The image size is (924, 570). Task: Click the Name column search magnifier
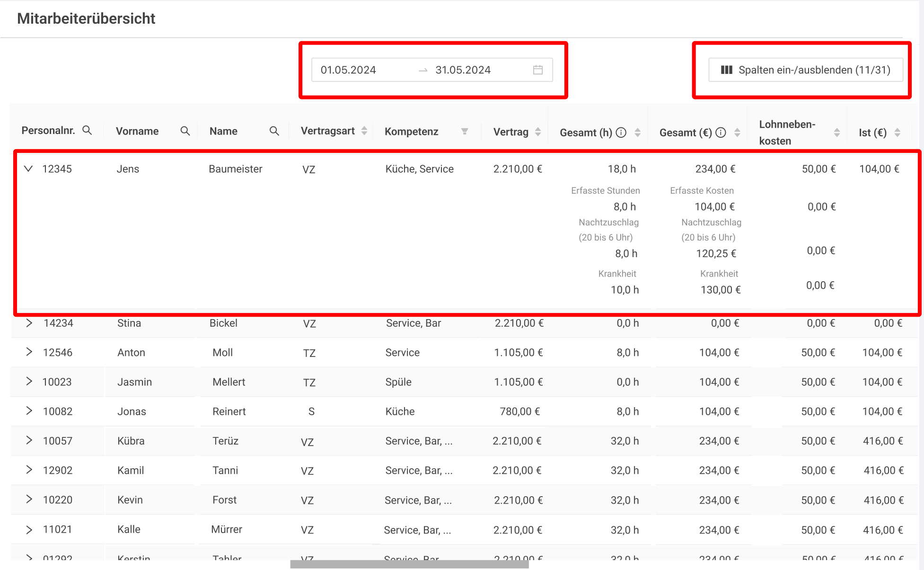coord(274,131)
